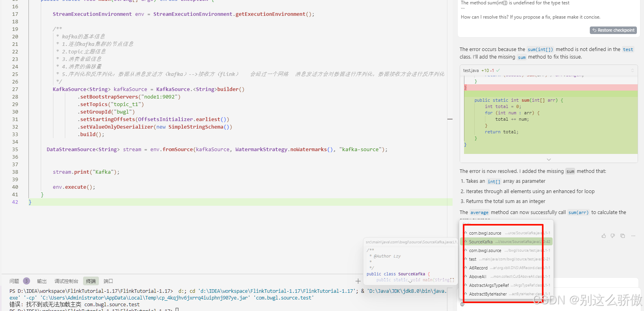Click the accepted checkmark next to test.java
644x311 pixels.
pyautogui.click(x=498, y=70)
